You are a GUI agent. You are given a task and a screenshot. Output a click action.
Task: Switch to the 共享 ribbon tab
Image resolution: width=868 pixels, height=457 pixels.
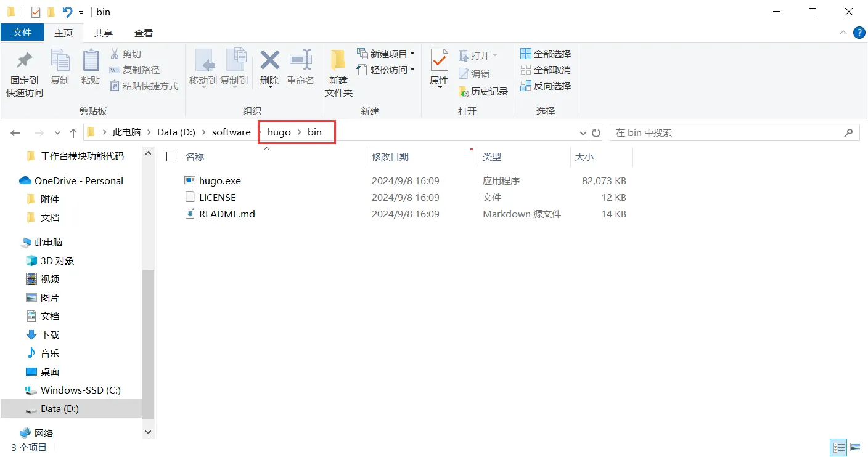point(104,33)
